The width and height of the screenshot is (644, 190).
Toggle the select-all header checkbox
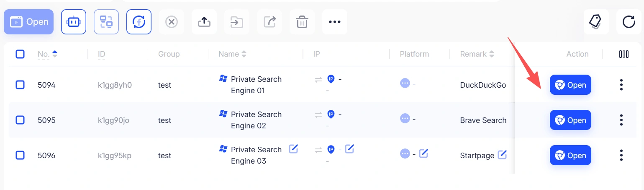coord(20,54)
